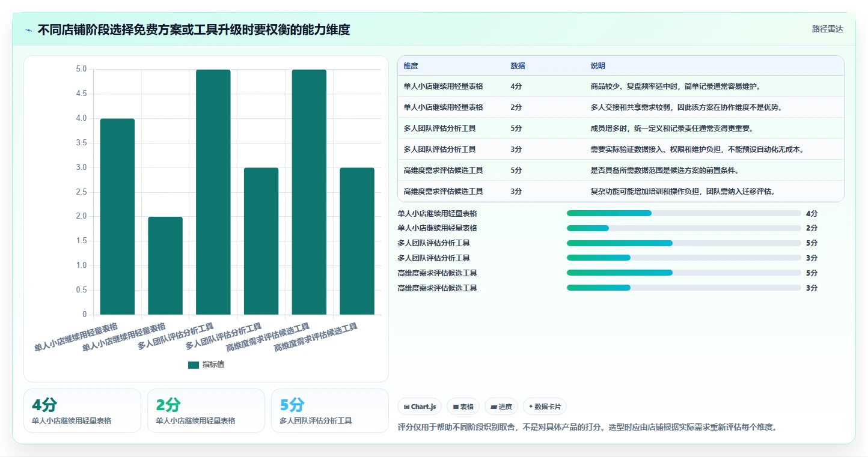Screen dimensions: 868x457
Task: Click the 高维度需求评估候选工具 progress bar showing 3分
Action: point(683,288)
